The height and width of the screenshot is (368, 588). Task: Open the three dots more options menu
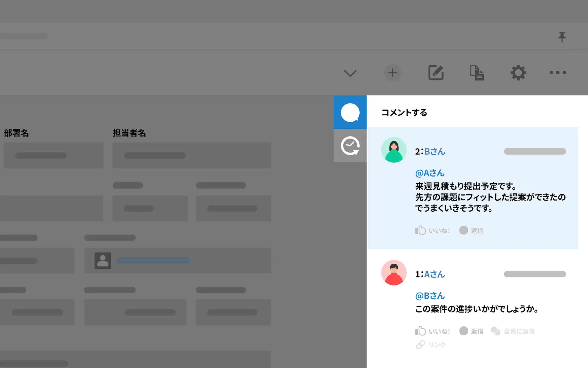click(x=558, y=73)
